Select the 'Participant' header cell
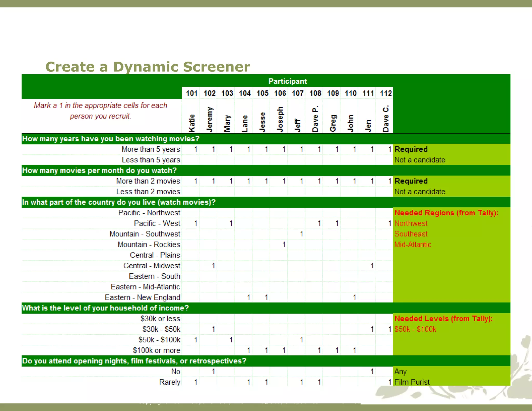The width and height of the screenshot is (532, 411). (x=288, y=81)
